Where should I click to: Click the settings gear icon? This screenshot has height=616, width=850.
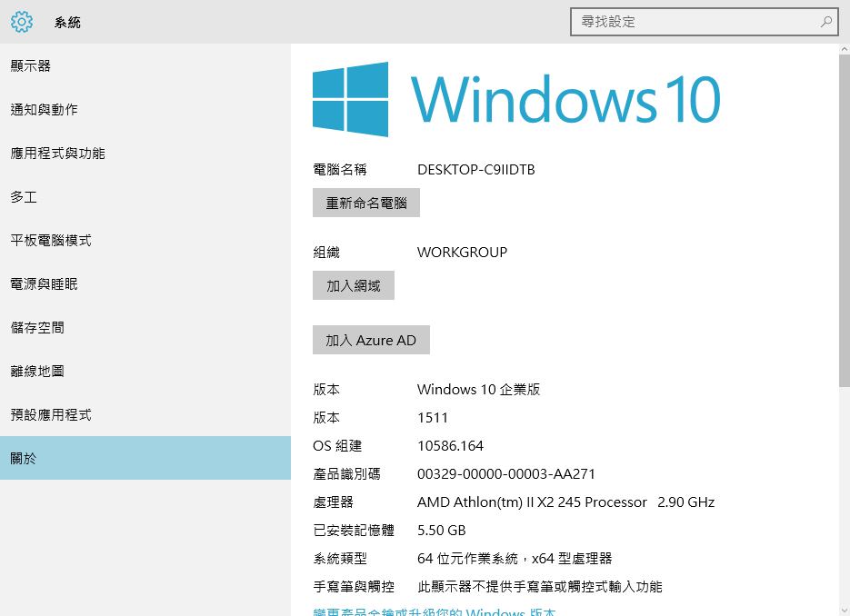click(22, 22)
